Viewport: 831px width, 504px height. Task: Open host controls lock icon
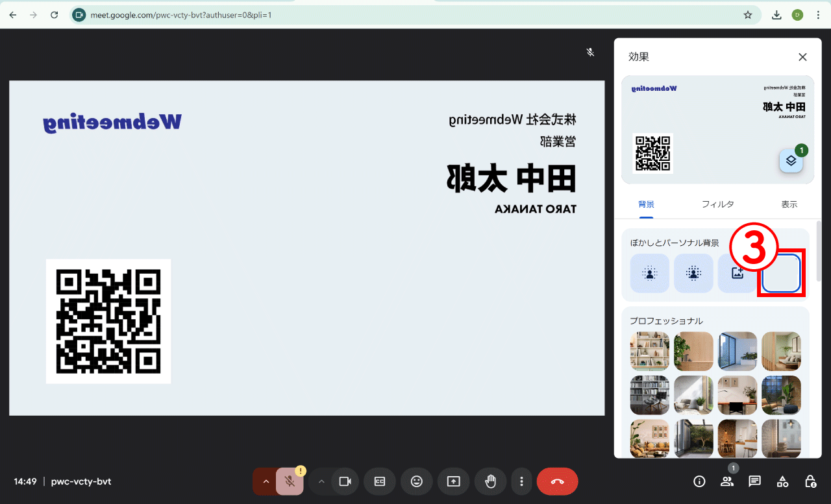point(810,481)
